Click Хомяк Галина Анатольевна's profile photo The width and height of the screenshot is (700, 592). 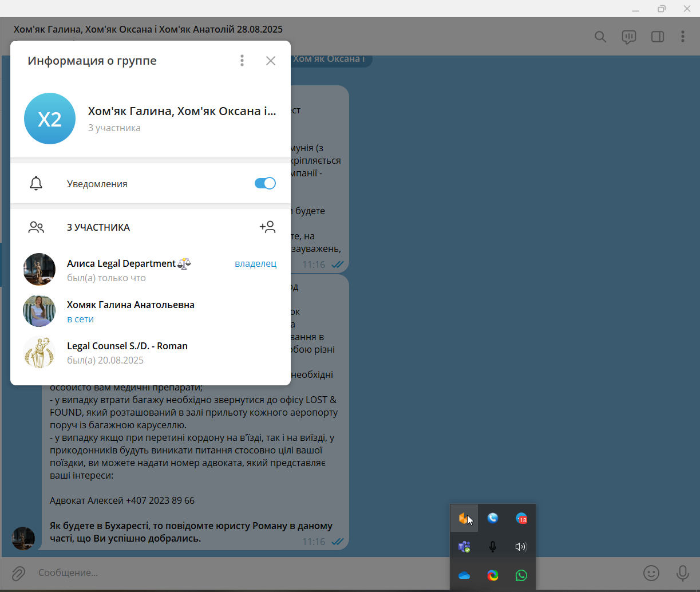pos(39,311)
